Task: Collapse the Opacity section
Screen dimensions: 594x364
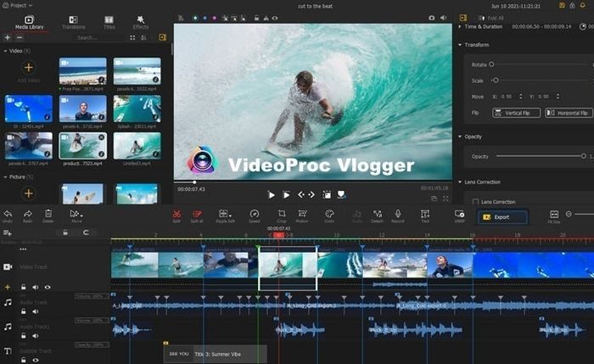Action: pos(460,137)
